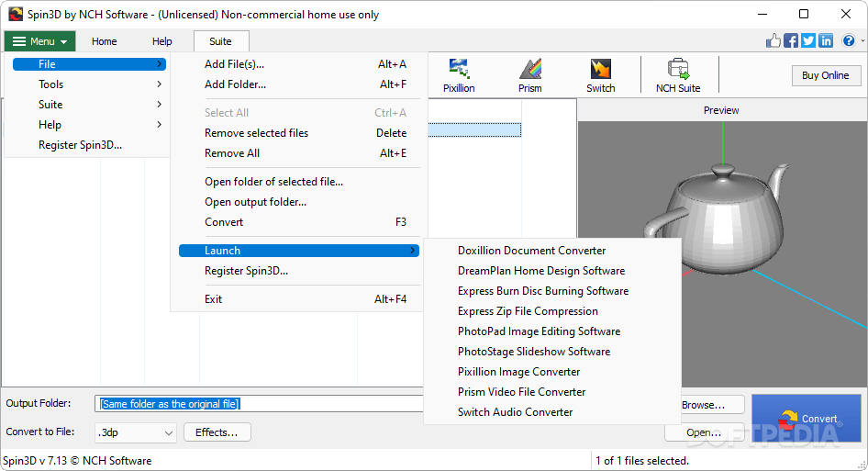This screenshot has width=868, height=471.
Task: Expand the Tools submenu
Action: (x=89, y=84)
